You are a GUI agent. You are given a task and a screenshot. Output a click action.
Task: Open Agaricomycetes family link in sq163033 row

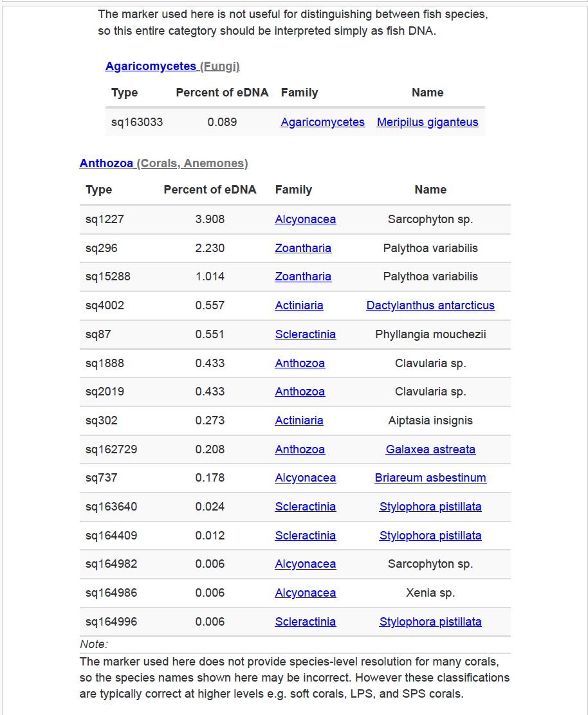point(322,122)
